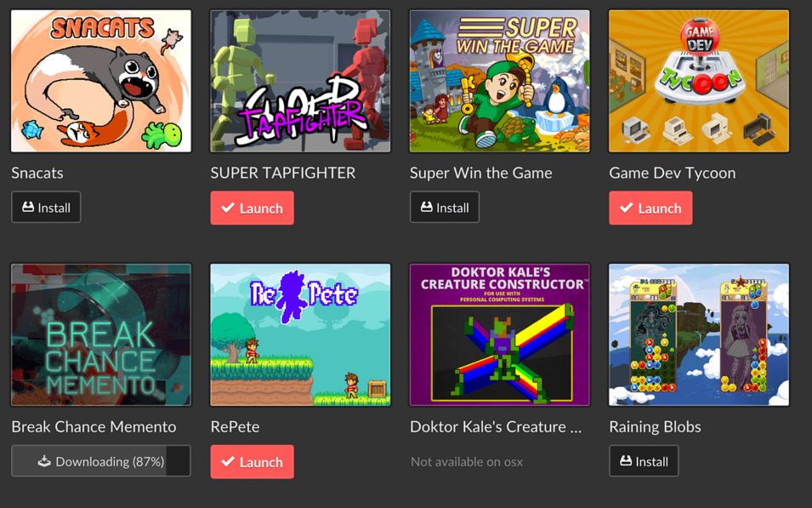Screen dimensions: 812x508
Task: Launch Game Dev Tycoon
Action: (x=650, y=208)
